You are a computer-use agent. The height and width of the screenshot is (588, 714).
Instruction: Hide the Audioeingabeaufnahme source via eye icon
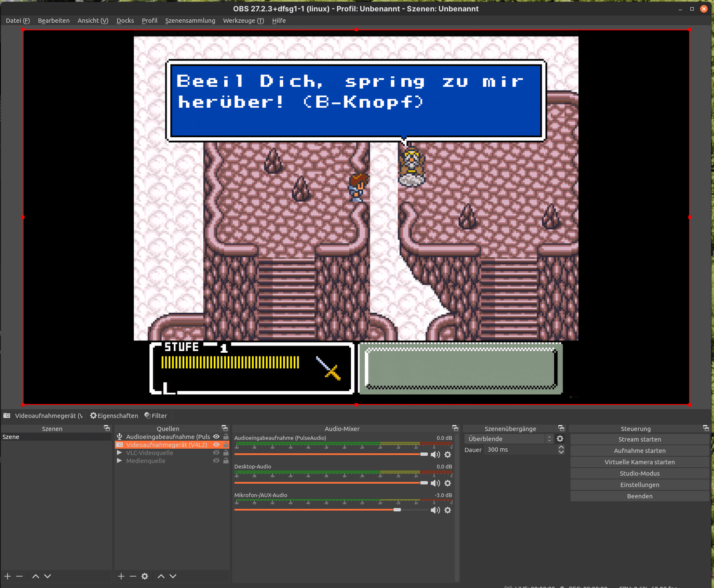pyautogui.click(x=216, y=437)
